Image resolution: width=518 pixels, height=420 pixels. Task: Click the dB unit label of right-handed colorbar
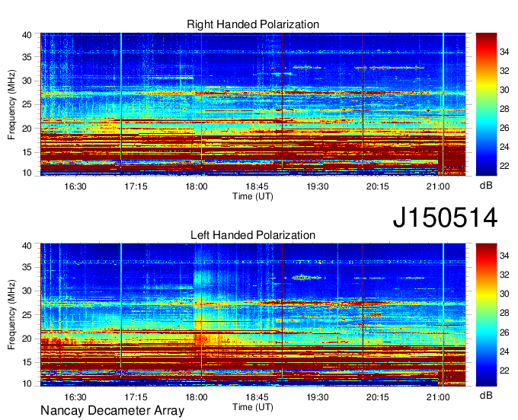486,186
